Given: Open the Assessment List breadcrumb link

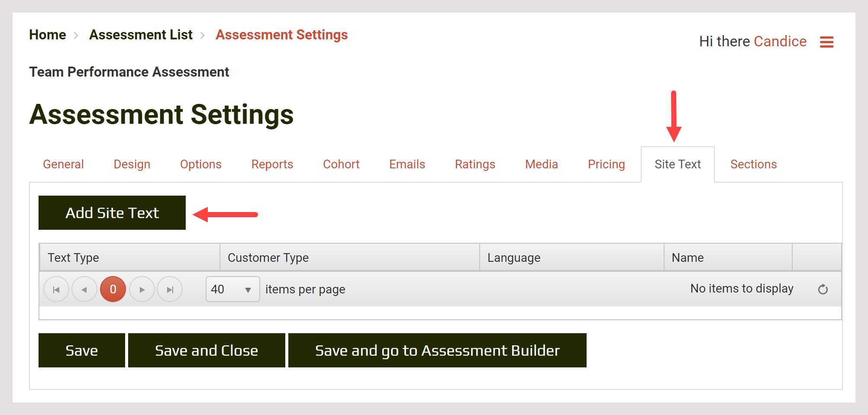Looking at the screenshot, I should pos(141,35).
